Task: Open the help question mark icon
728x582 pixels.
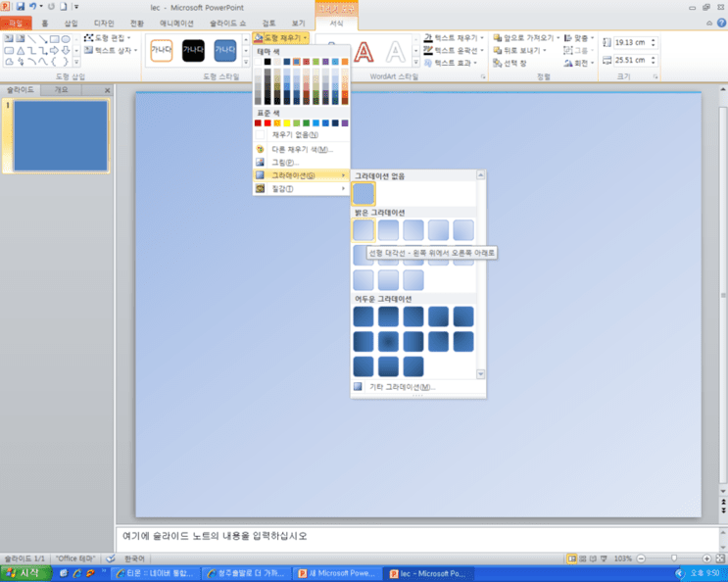Action: 721,23
